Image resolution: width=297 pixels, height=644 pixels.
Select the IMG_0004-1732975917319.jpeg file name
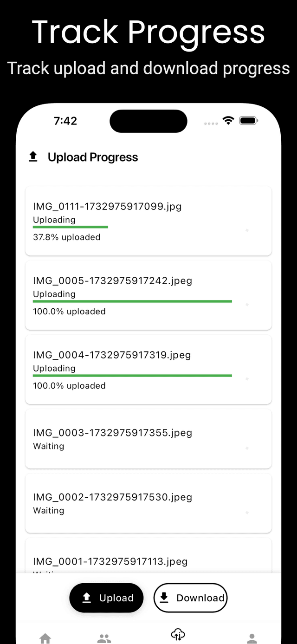click(x=112, y=355)
